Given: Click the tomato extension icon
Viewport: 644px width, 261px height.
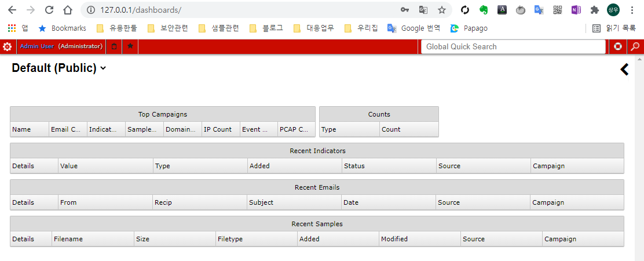Looking at the screenshot, I should tap(521, 10).
